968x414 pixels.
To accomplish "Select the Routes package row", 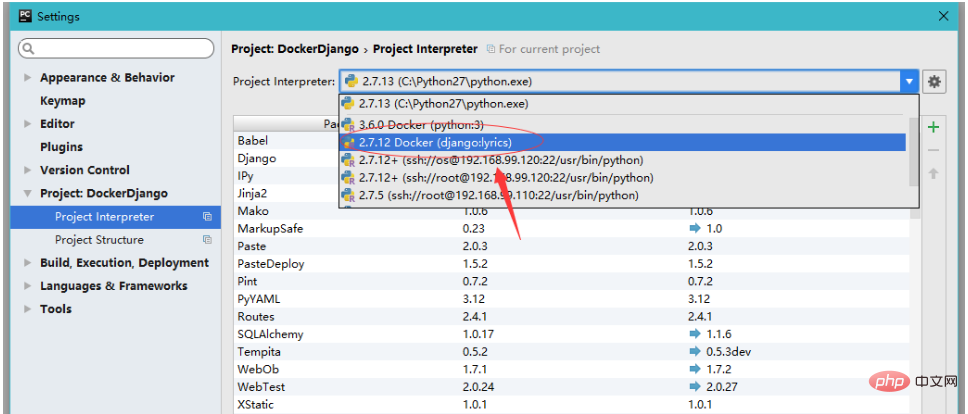I will (x=571, y=317).
